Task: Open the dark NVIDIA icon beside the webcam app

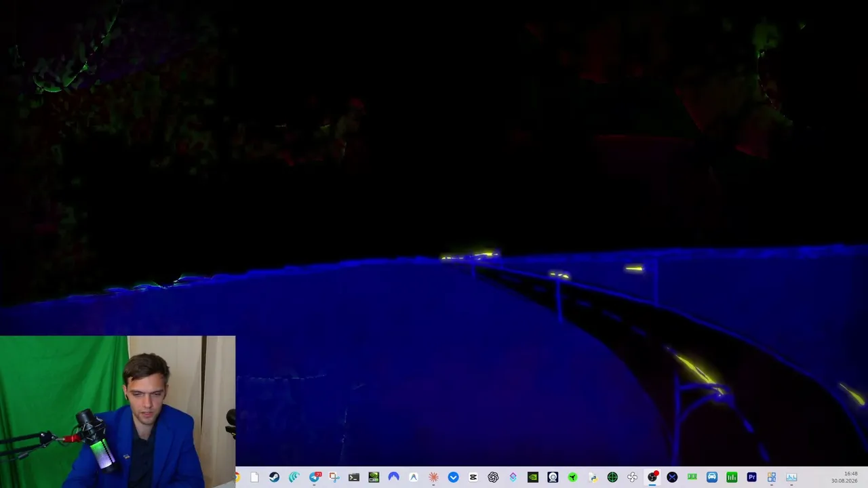Action: [532, 477]
